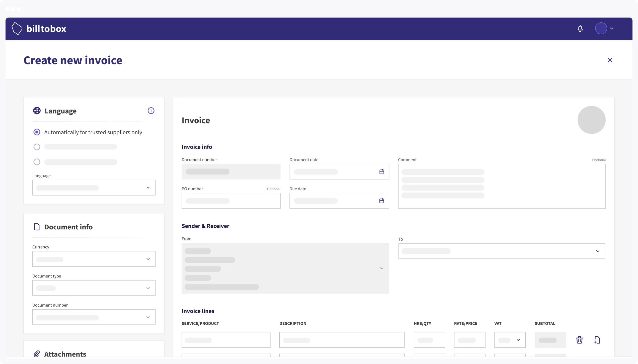638x364 pixels.
Task: Click the notification bell icon
Action: point(580,28)
